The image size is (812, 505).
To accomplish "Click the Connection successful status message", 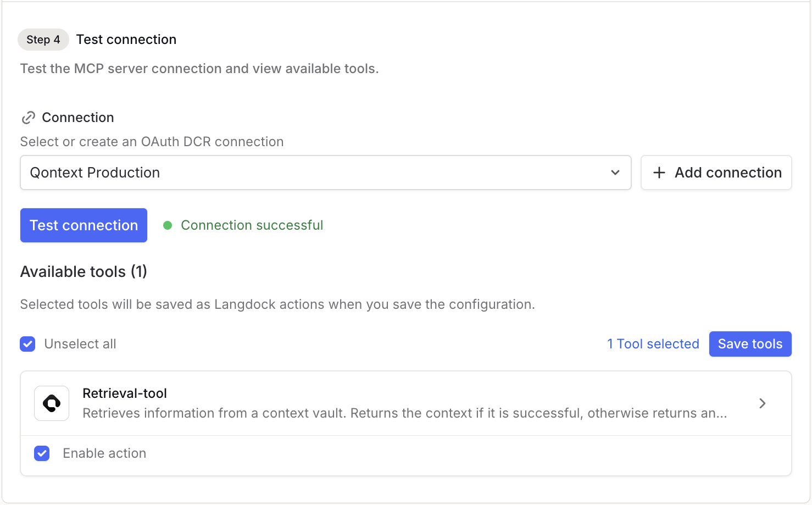I will pyautogui.click(x=252, y=225).
